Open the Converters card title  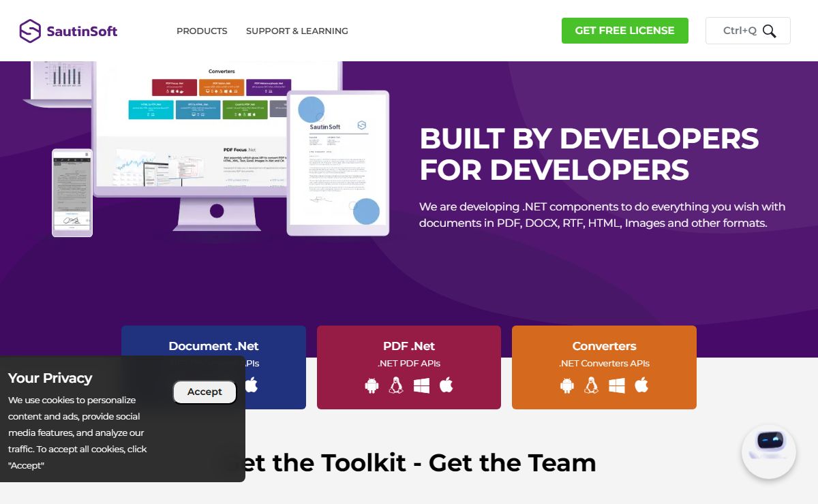[x=604, y=346]
